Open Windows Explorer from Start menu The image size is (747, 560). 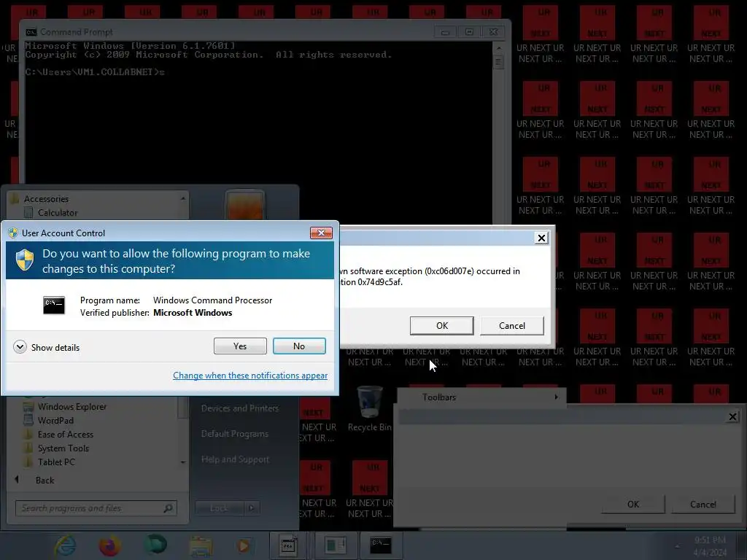[x=72, y=407]
